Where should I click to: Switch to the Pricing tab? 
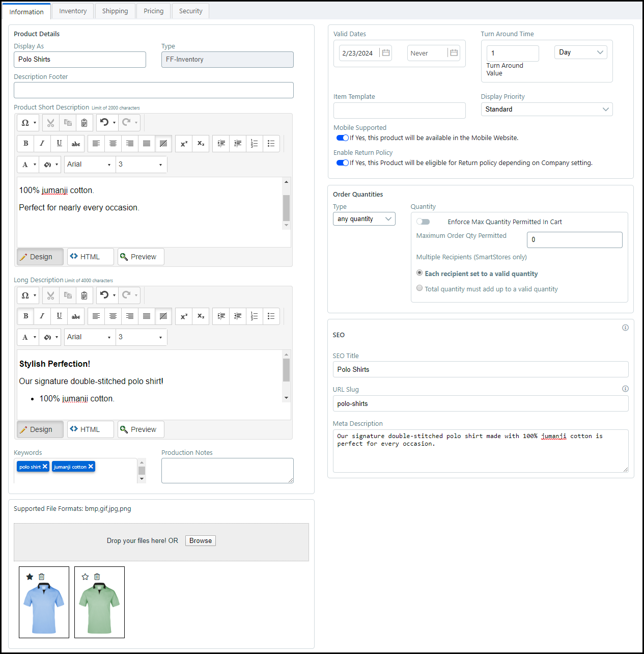[x=153, y=11]
